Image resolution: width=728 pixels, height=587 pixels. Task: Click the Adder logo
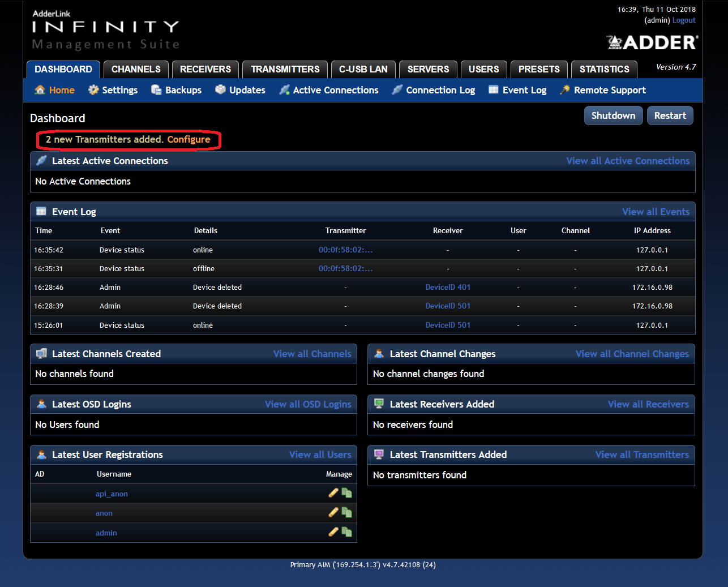pos(652,42)
